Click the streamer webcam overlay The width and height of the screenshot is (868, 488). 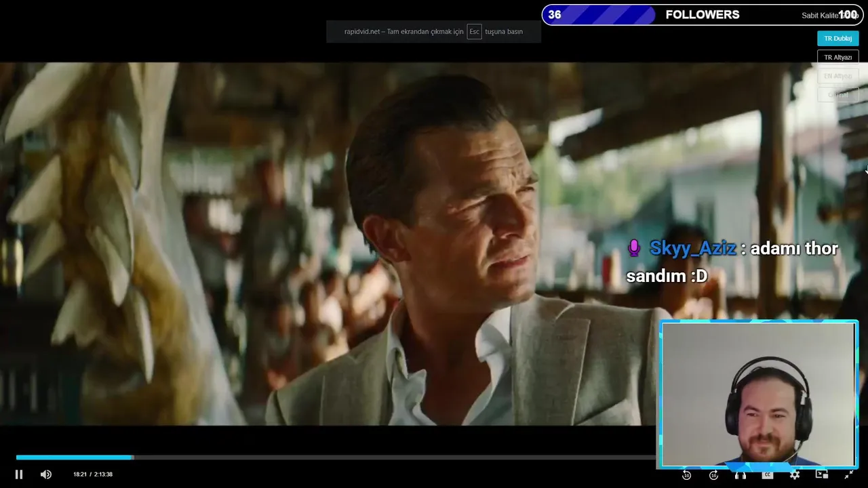pos(758,394)
